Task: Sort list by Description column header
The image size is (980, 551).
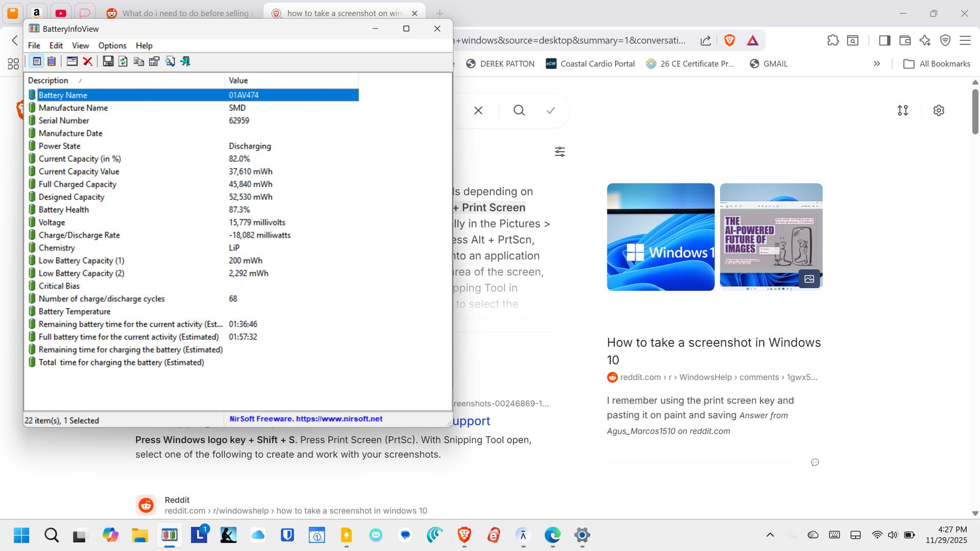Action: coord(48,81)
